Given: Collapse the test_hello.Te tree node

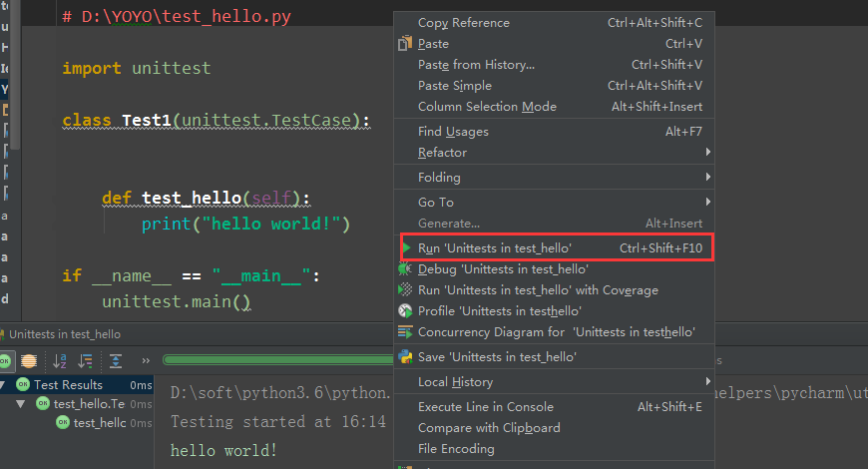Looking at the screenshot, I should coord(21,404).
